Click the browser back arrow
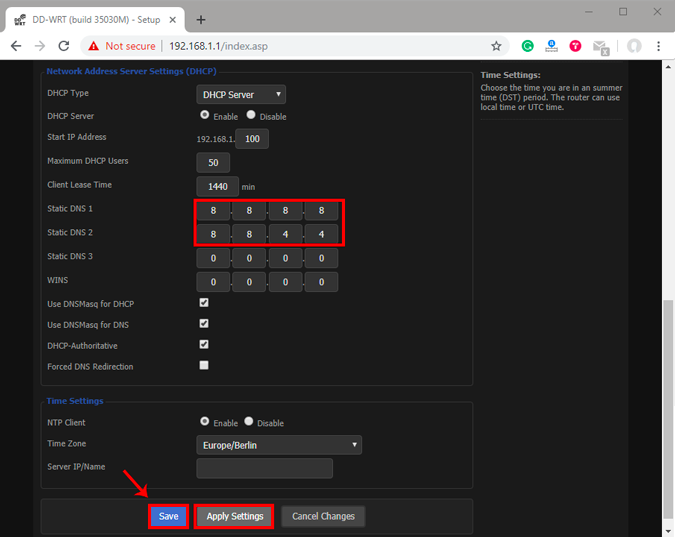The height and width of the screenshot is (537, 675). pos(16,46)
